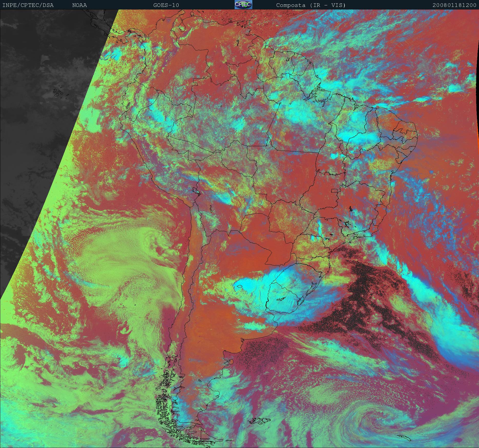The width and height of the screenshot is (479, 448).
Task: Click the INPE/CPTEC/DSA header label
Action: coord(28,5)
